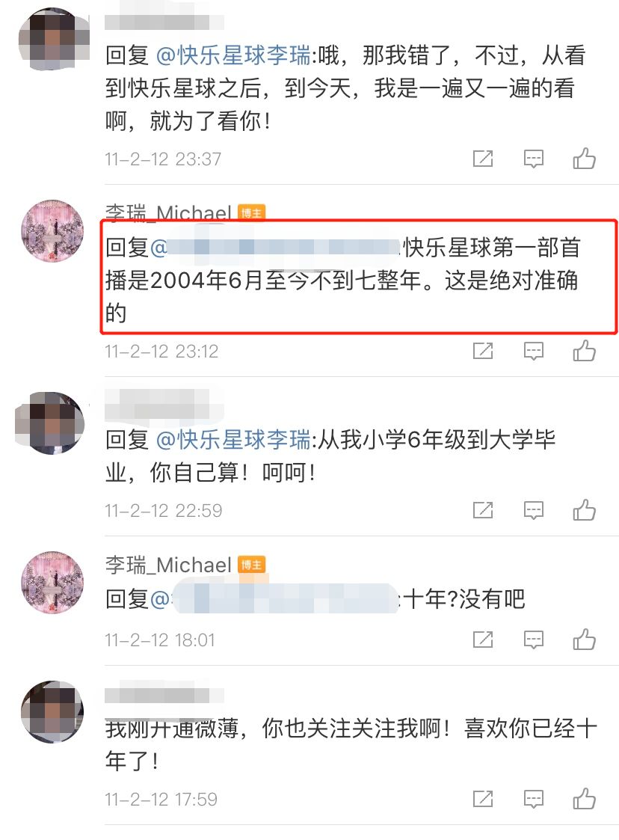The width and height of the screenshot is (619, 840).
Task: Share the comment posted at 17:59
Action: 483,799
